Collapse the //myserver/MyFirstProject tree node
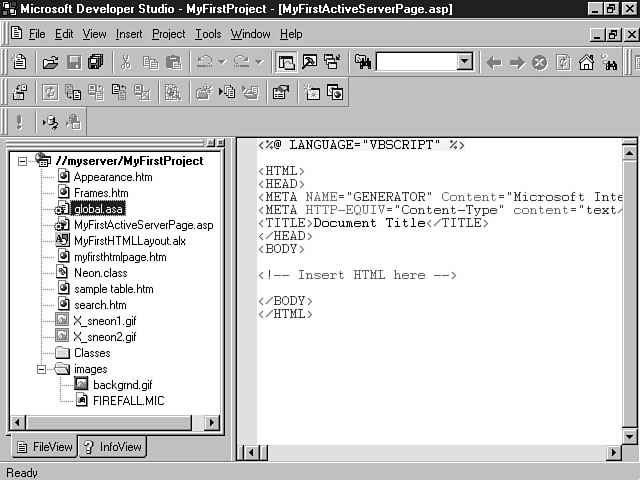640x480 pixels. [x=23, y=160]
